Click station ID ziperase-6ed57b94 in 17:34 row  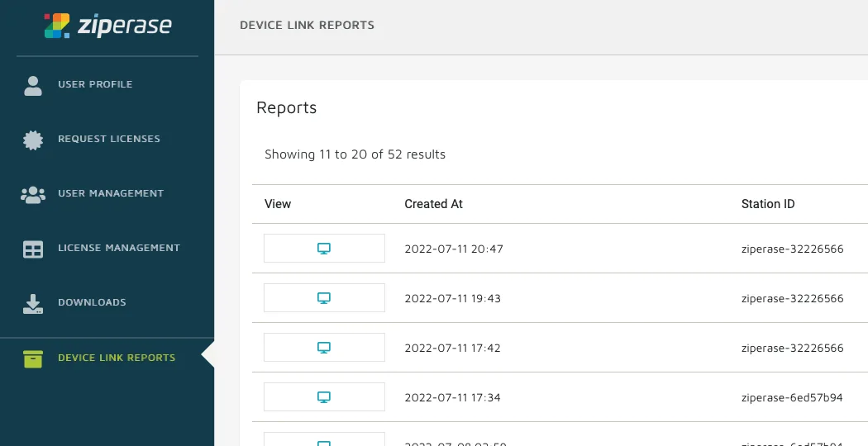[792, 398]
